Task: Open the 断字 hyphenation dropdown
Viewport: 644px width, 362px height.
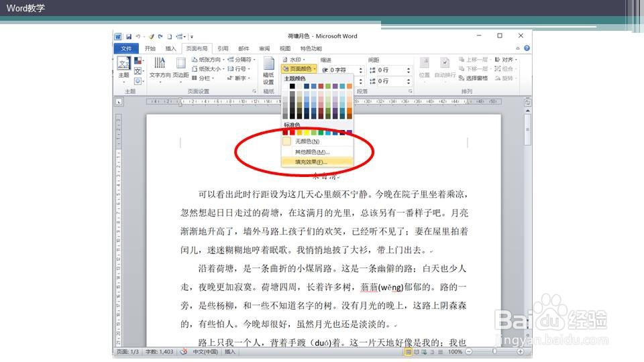Action: 239,78
